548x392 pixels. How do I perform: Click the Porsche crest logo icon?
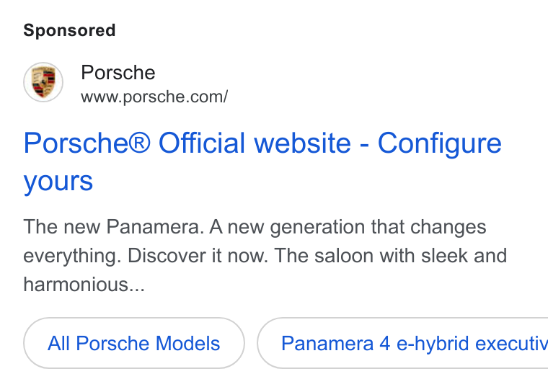tap(43, 82)
